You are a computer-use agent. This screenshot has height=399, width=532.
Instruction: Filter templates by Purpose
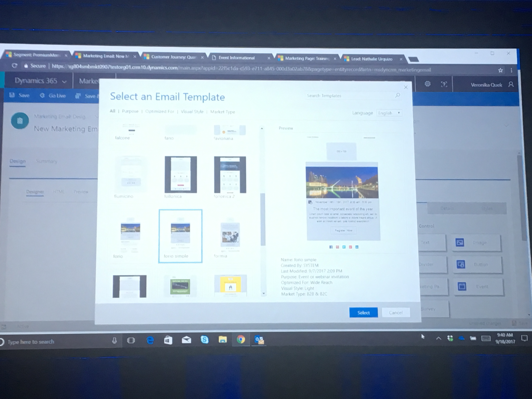[x=130, y=111]
